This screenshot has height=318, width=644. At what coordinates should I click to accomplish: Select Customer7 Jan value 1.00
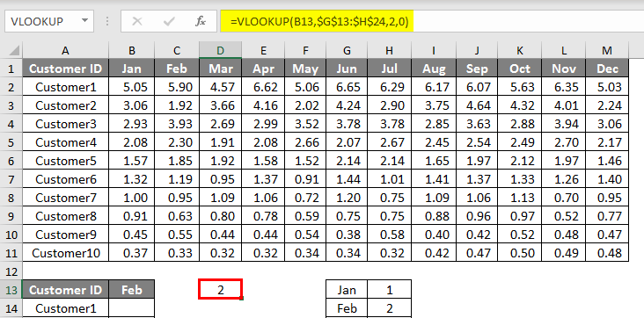(132, 198)
